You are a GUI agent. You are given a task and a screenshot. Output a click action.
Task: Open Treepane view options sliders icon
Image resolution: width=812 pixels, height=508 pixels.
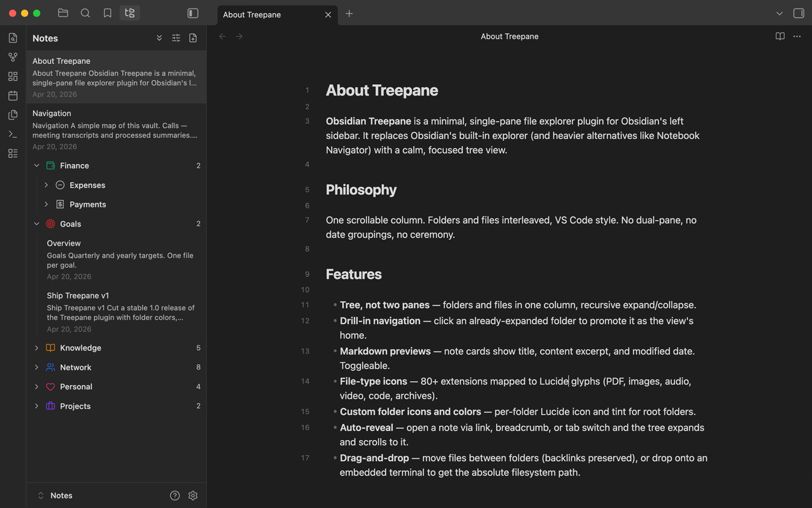tap(176, 38)
